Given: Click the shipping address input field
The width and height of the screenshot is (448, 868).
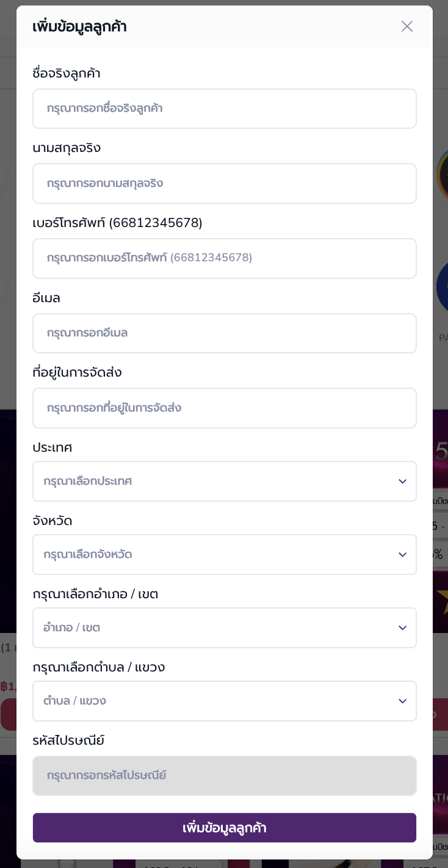Looking at the screenshot, I should (x=225, y=408).
